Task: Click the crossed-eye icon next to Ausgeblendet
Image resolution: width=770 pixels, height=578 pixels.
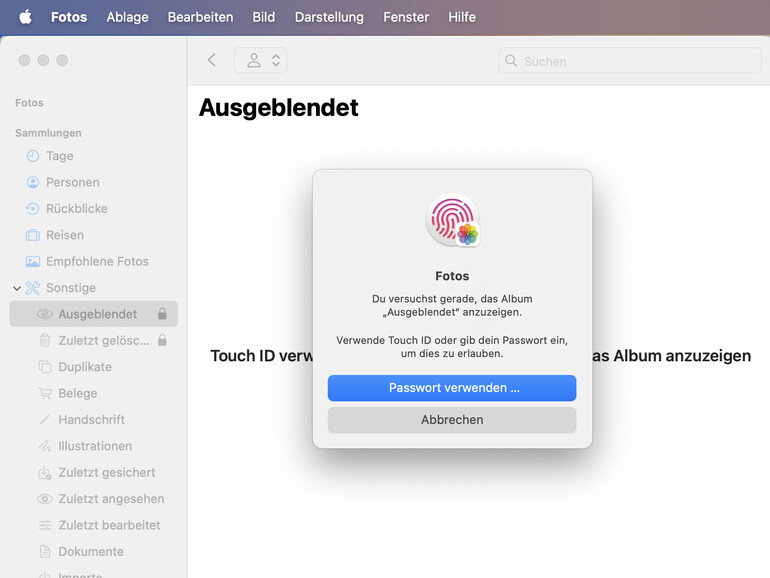Action: point(45,314)
